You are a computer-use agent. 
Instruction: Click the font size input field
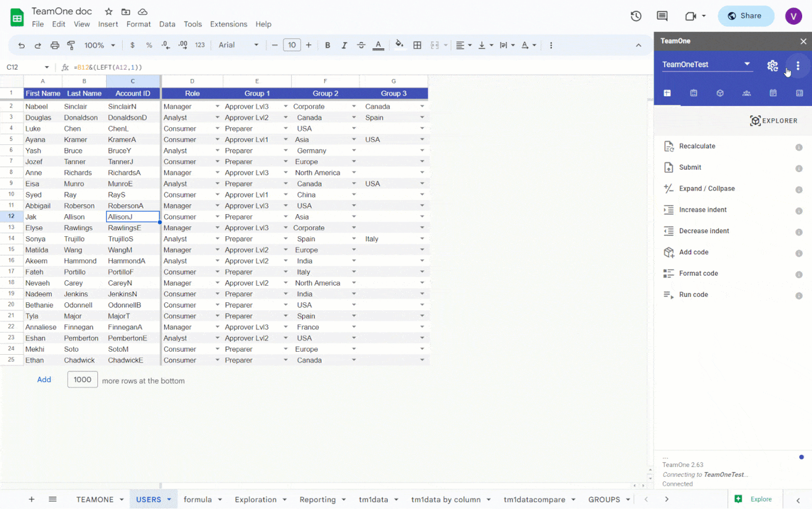click(292, 45)
